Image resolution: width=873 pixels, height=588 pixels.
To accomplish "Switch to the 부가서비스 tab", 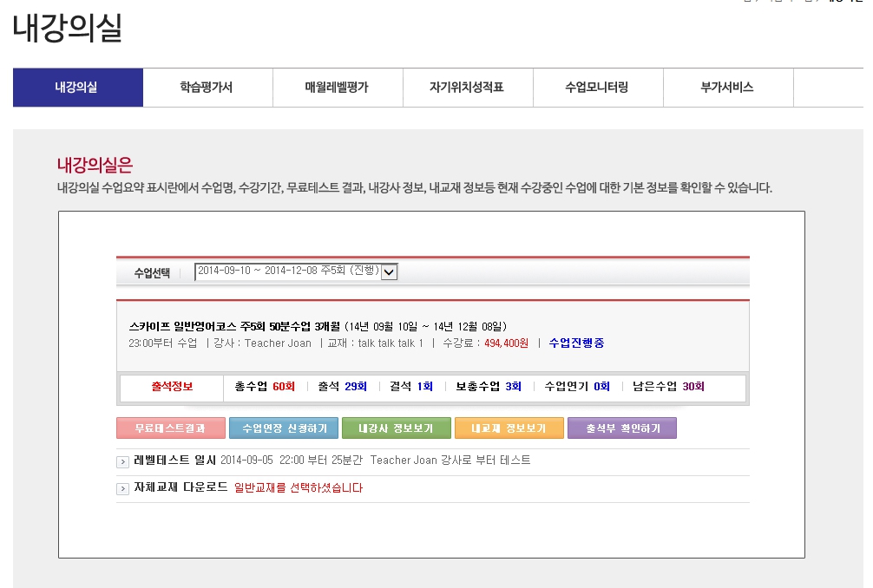I will [x=727, y=88].
